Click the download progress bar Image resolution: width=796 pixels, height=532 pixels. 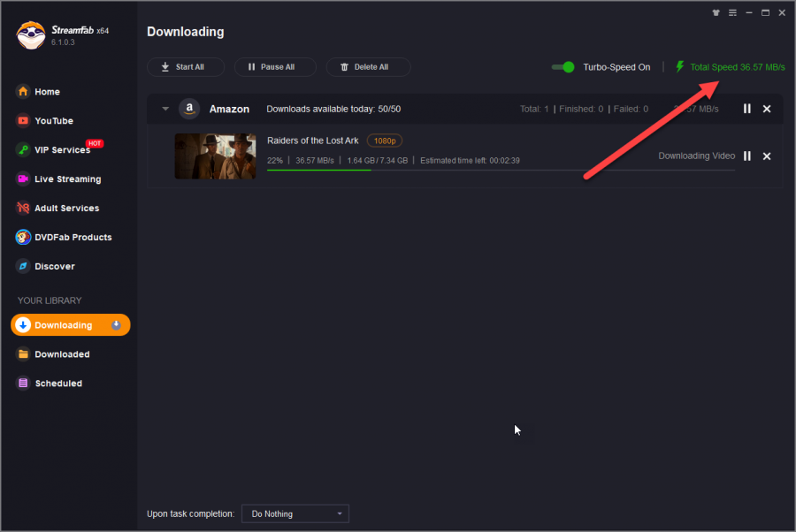click(501, 170)
